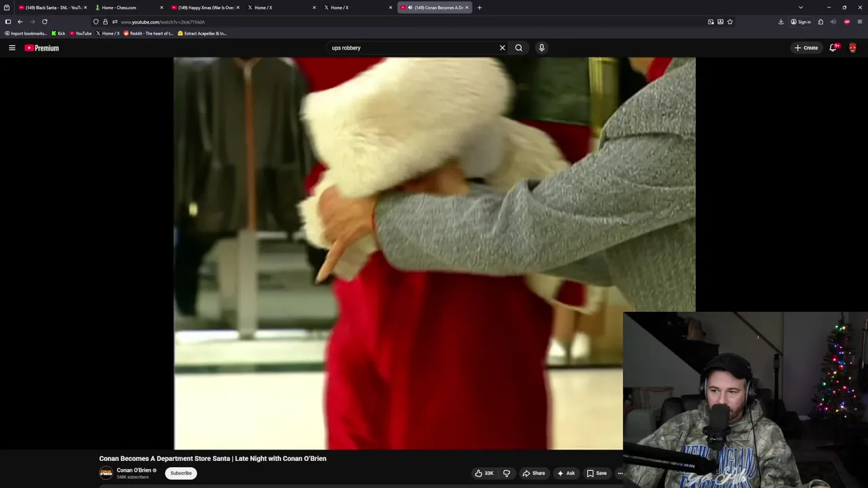Open Adblock Plus extension icon
Image resolution: width=868 pixels, height=488 pixels.
pyautogui.click(x=847, y=22)
